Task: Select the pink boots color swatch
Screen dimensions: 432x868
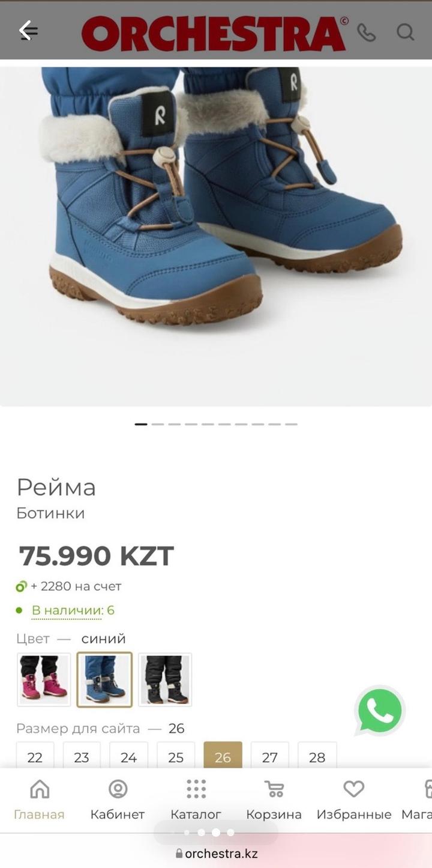Action: point(44,679)
